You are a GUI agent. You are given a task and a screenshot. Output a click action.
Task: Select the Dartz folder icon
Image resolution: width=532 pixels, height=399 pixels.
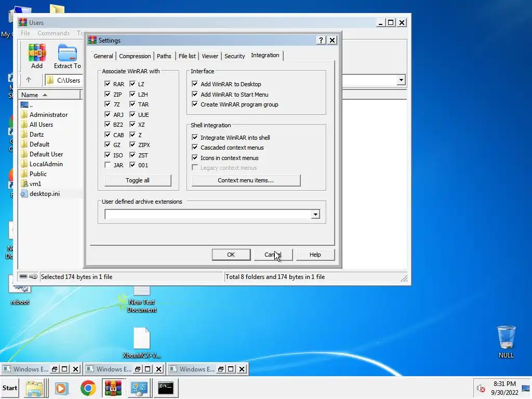coord(24,135)
